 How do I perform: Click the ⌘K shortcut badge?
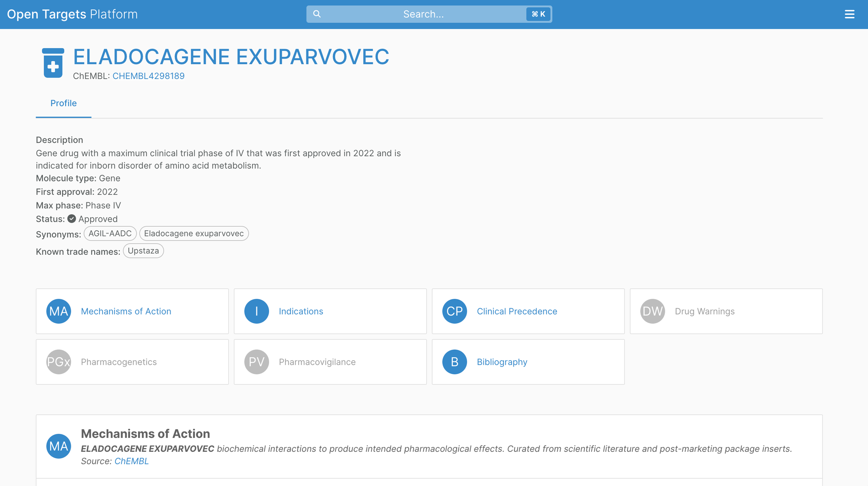pos(538,14)
